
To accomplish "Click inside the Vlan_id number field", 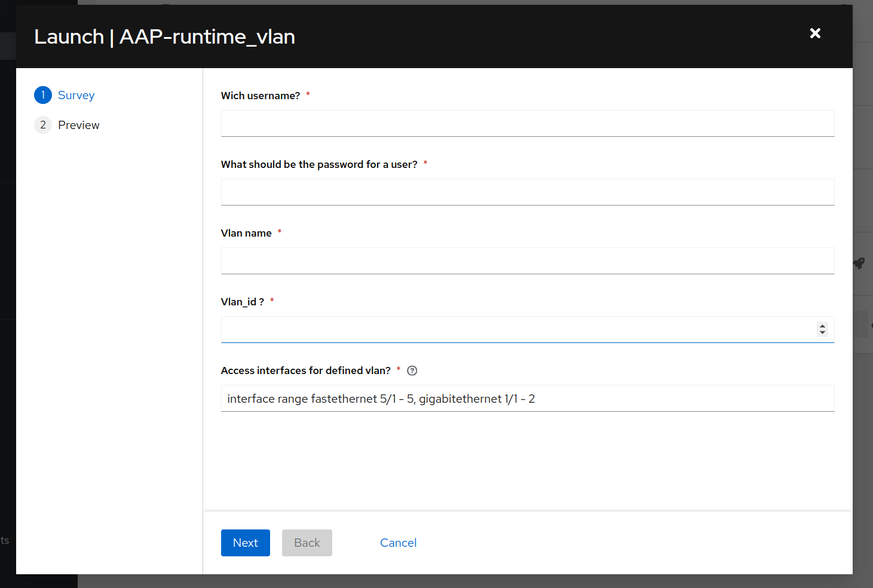I will pos(514,330).
